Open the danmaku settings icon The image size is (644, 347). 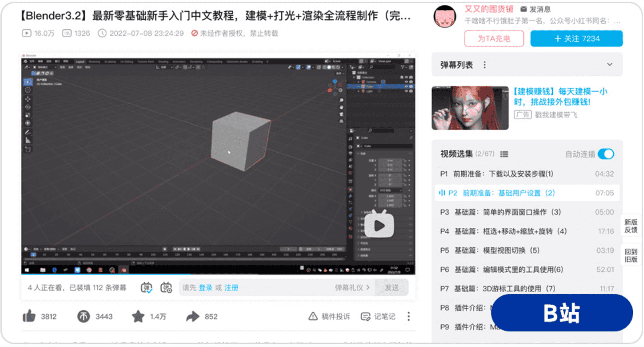click(x=166, y=287)
